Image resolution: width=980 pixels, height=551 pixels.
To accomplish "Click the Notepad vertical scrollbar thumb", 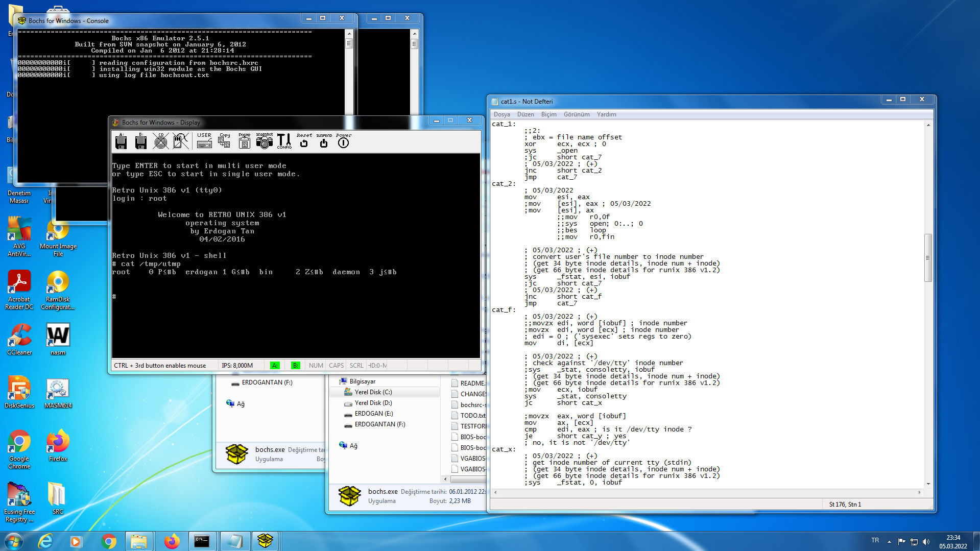I will [928, 258].
